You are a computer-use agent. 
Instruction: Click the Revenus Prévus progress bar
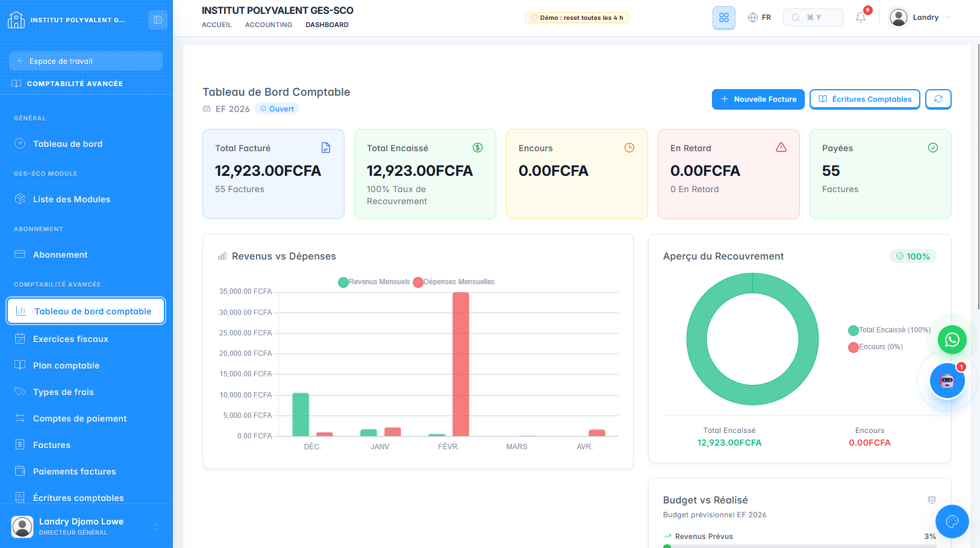[800, 546]
